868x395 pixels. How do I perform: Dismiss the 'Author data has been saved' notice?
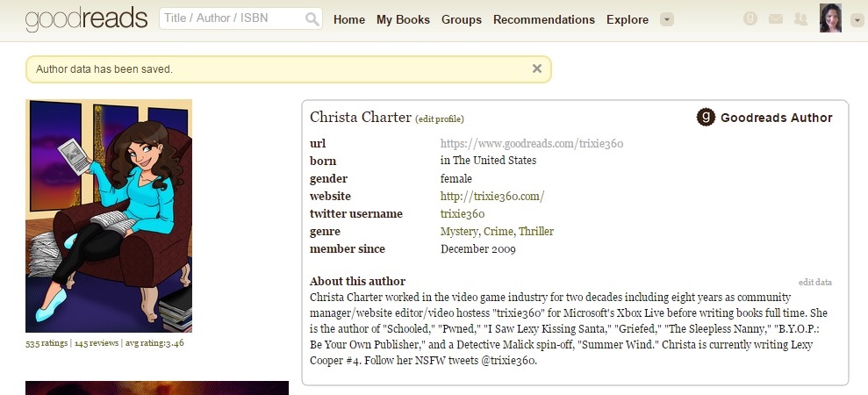click(537, 68)
